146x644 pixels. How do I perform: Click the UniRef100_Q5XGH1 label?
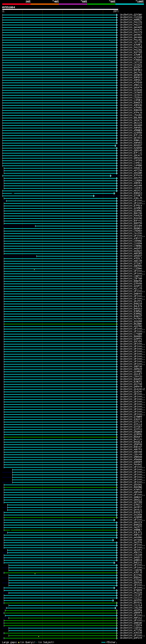pos(131,485)
